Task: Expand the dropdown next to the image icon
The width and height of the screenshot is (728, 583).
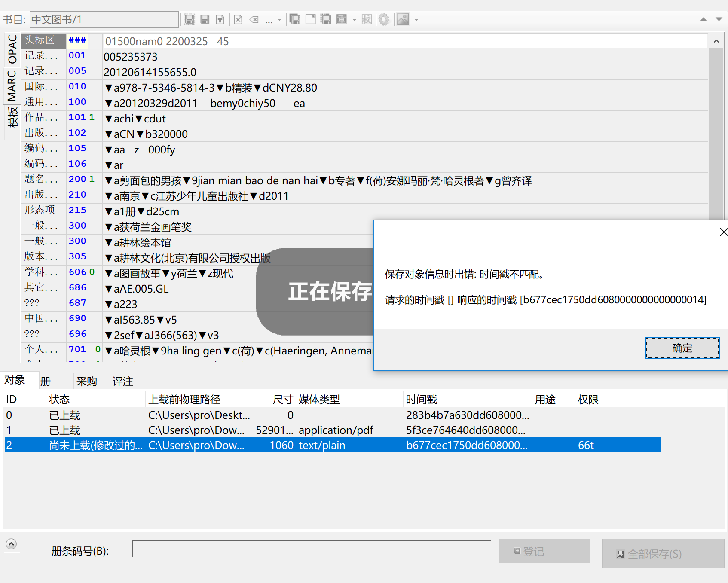Action: coord(416,19)
